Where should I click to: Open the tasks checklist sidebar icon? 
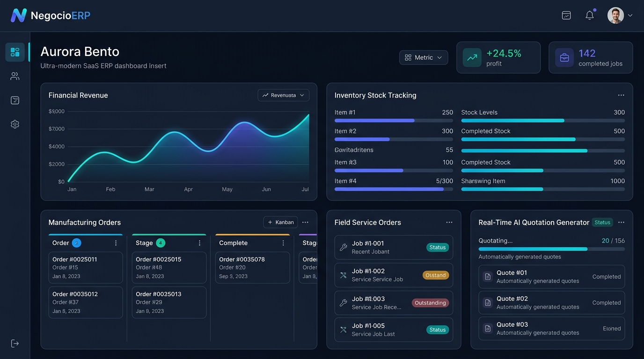[15, 100]
